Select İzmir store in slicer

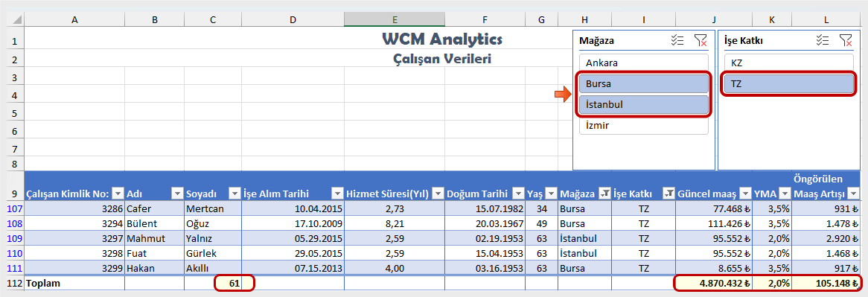pyautogui.click(x=644, y=125)
